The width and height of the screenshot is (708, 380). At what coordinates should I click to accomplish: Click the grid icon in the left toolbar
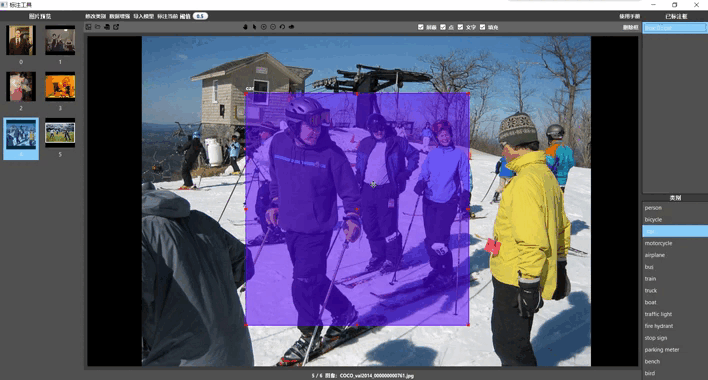click(88, 27)
